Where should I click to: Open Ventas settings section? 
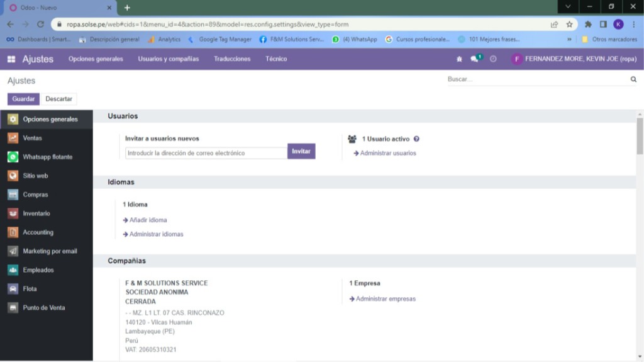(47, 139)
